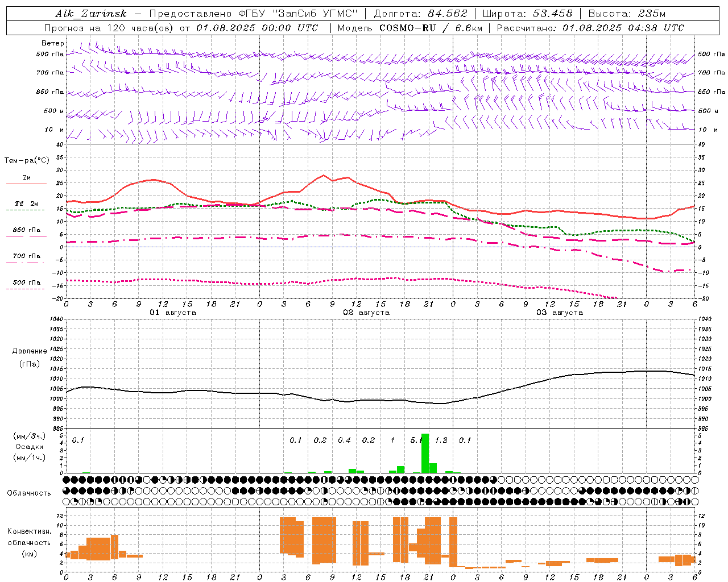Image resolution: width=728 pixels, height=582 pixels.
Task: Click the 5.1 precipitation amount value
Action: click(x=416, y=440)
